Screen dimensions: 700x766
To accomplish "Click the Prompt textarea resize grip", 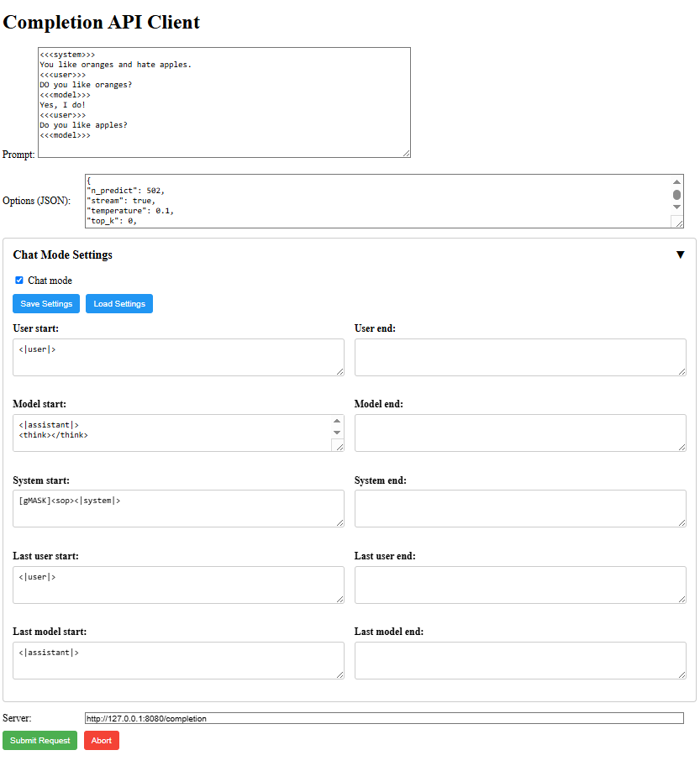I will click(x=406, y=154).
